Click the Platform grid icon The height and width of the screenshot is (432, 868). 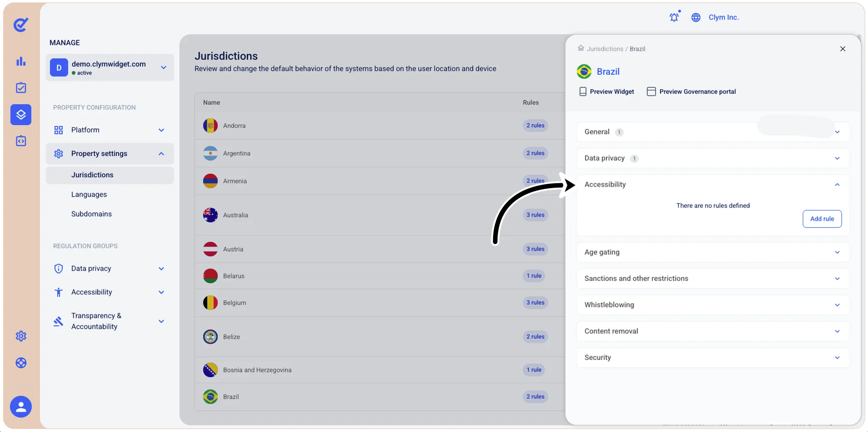(x=58, y=130)
